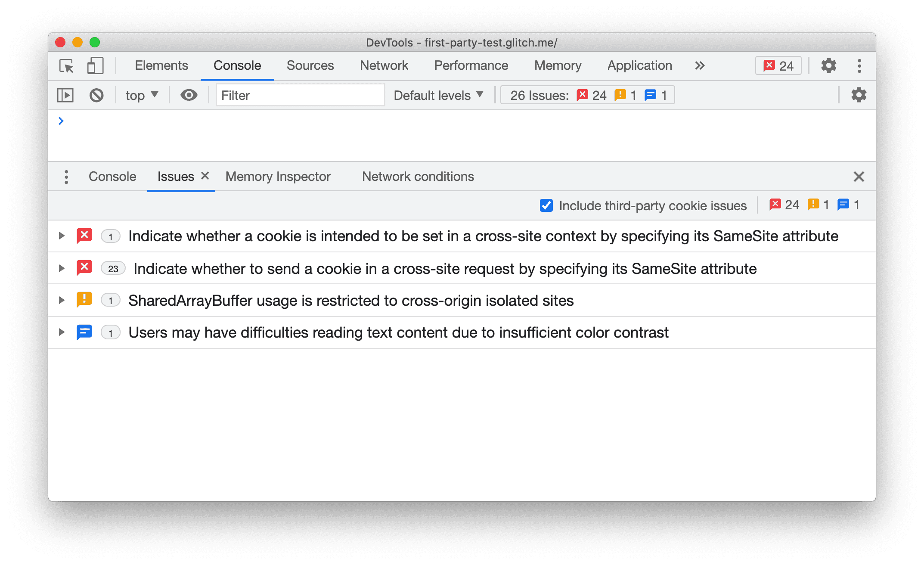
Task: Expand the SharedArrayBuffer restricted issue
Action: 62,300
